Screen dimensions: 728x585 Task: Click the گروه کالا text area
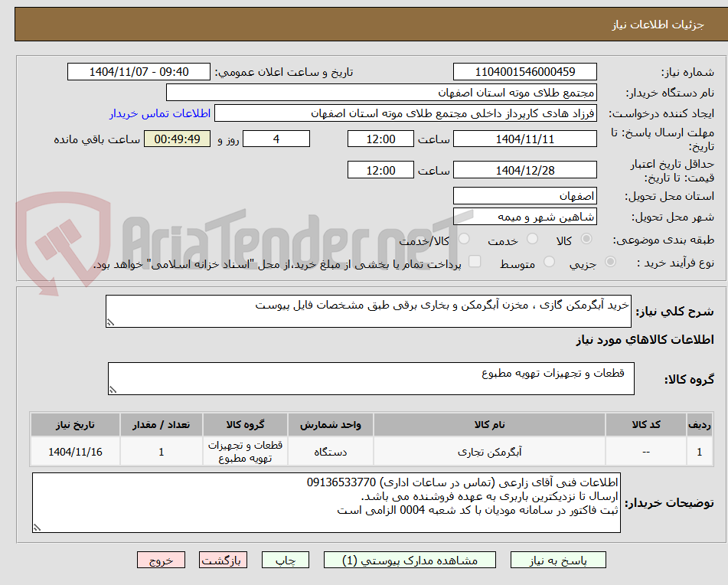pos(371,378)
